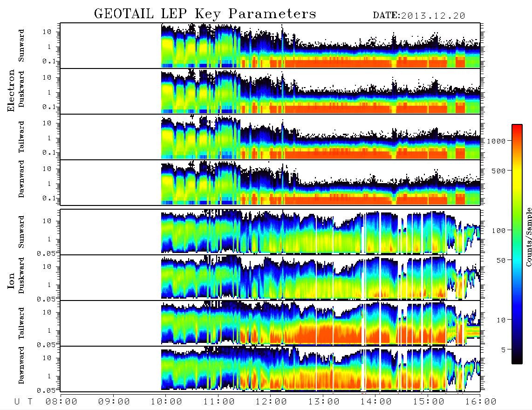Click the 0.05 tick on Ion Dawnward axis
This screenshot has height=410, width=532.
(x=46, y=390)
